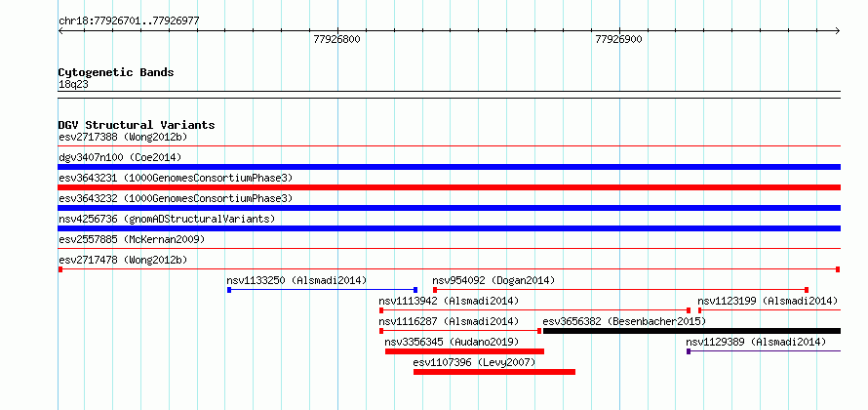The height and width of the screenshot is (410, 868).
Task: Click the black bar under esv3656382
Action: point(692,331)
